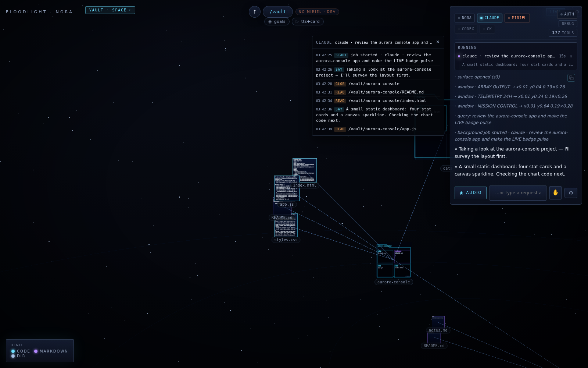Toggle the DEBUG switch
Viewport: 588px width, 368px height.
(568, 24)
